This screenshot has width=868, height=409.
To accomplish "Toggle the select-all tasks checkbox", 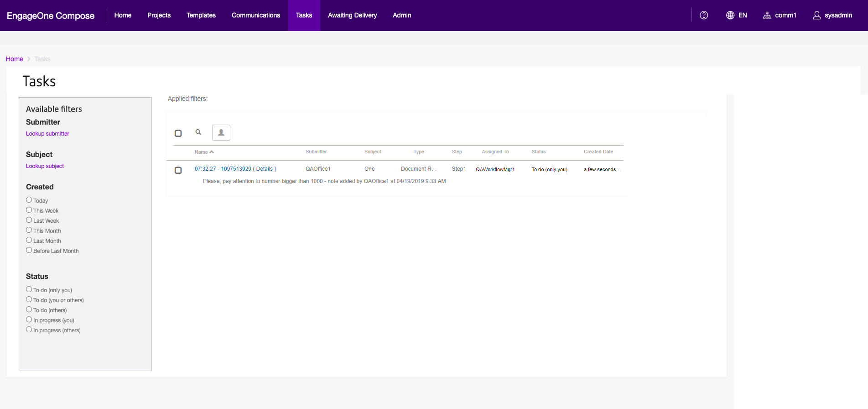I will pyautogui.click(x=178, y=133).
